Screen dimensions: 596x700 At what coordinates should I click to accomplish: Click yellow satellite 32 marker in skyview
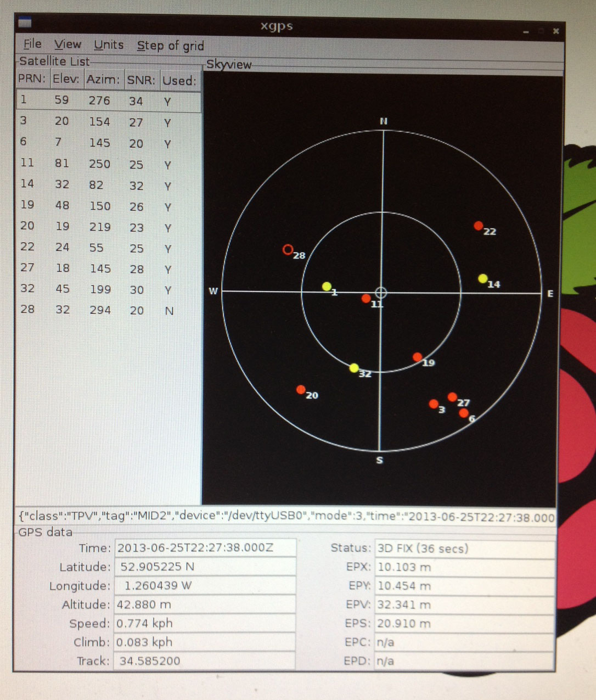coord(354,368)
